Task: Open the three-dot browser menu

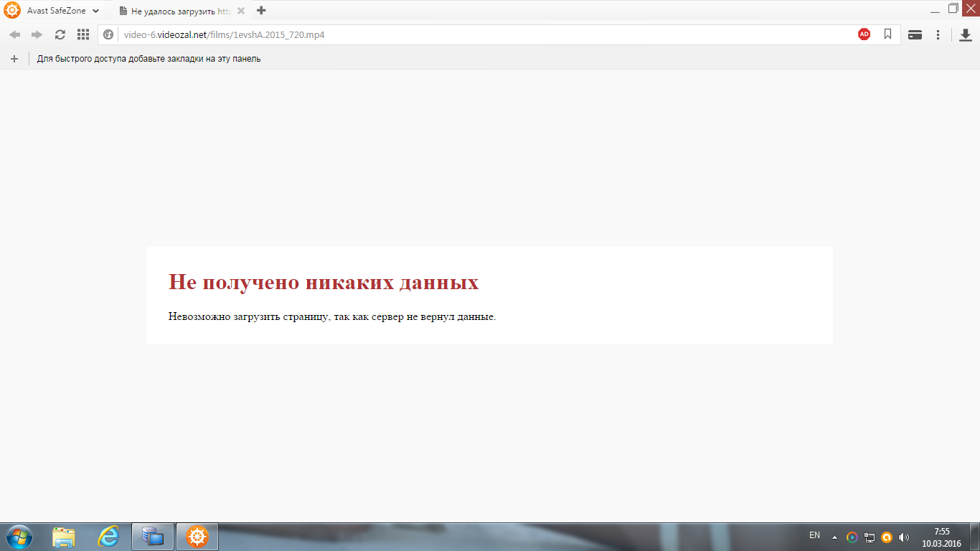Action: pyautogui.click(x=938, y=34)
